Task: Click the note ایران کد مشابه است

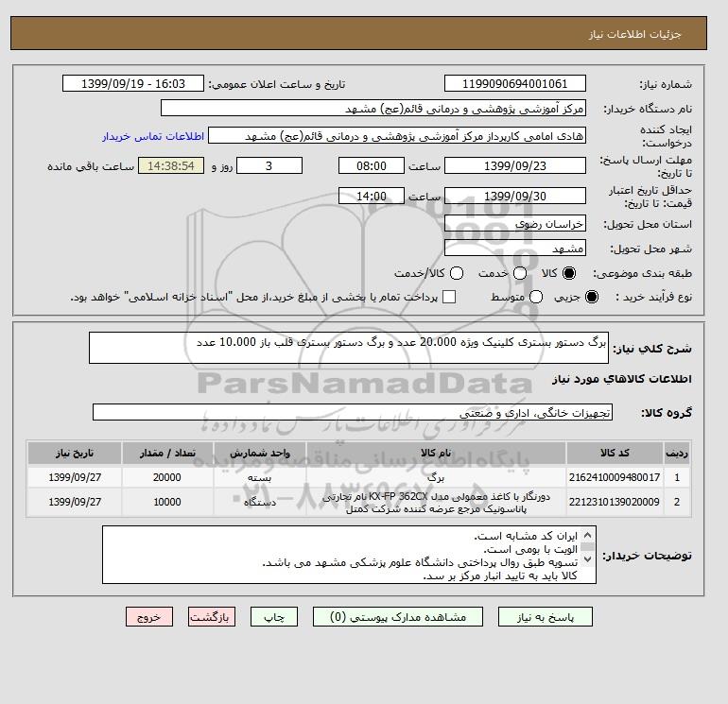Action: [x=526, y=536]
